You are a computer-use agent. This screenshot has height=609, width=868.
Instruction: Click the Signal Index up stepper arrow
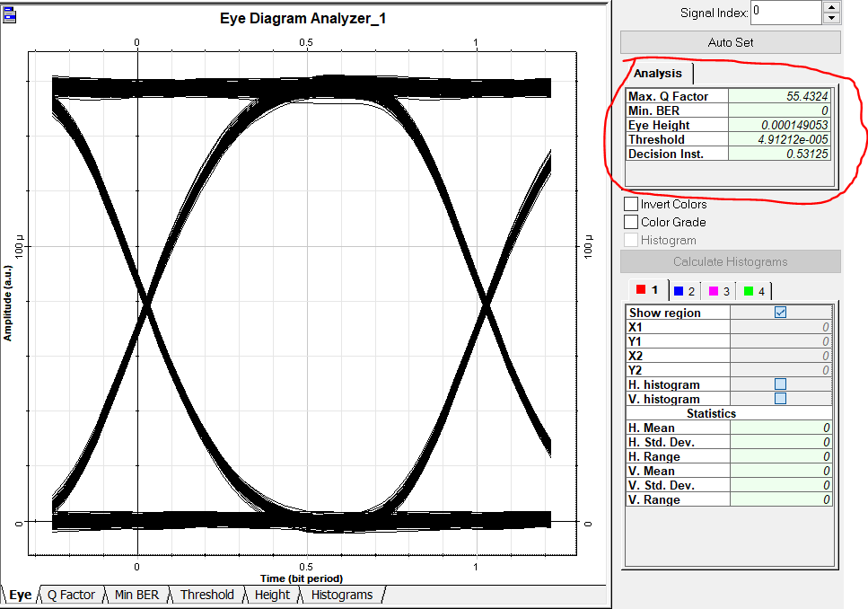[x=833, y=7]
